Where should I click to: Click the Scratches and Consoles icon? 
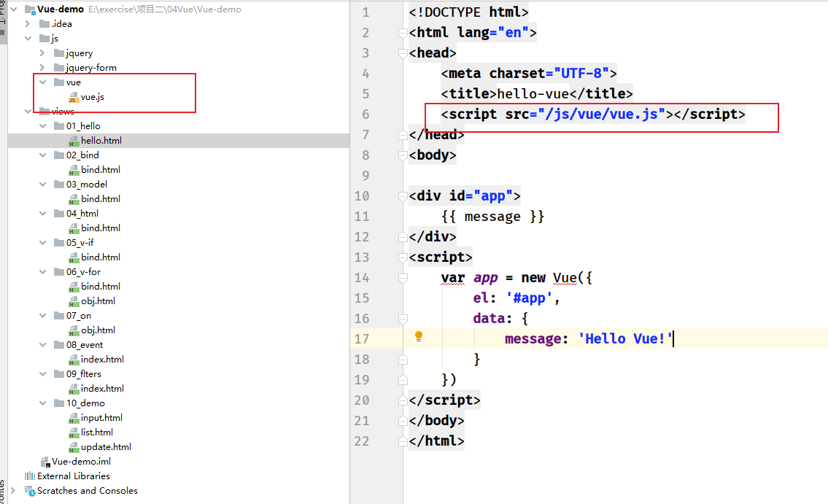[x=30, y=490]
